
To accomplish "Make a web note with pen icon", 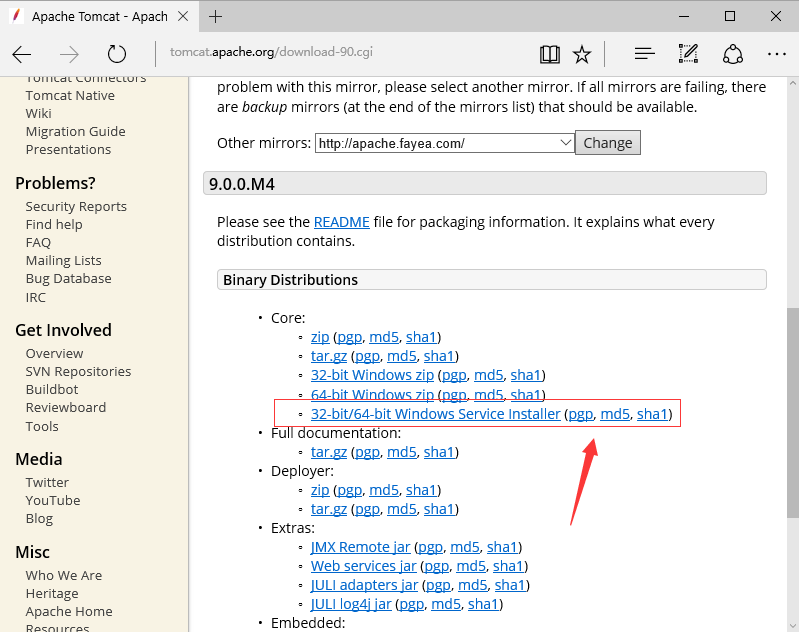I will [x=688, y=54].
